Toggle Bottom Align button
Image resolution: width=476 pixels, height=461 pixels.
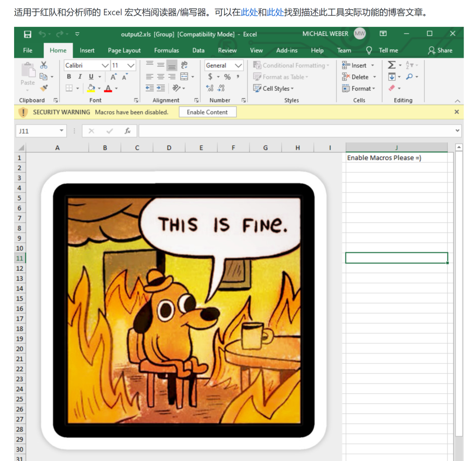click(172, 65)
